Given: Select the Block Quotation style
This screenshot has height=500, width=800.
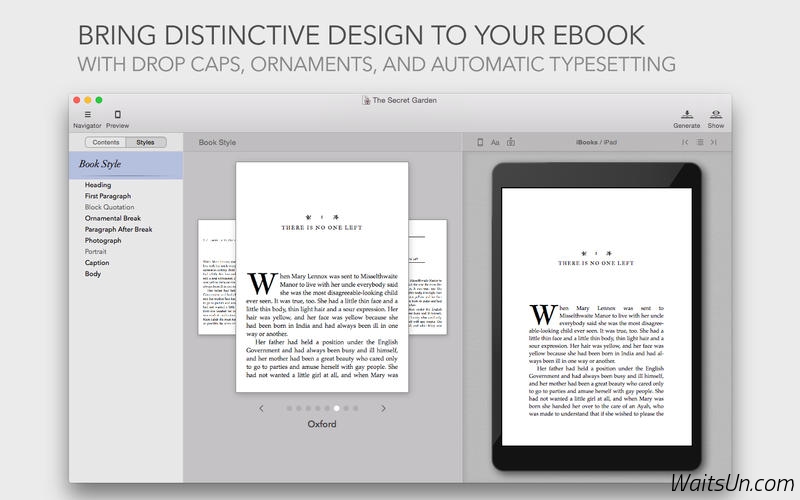Looking at the screenshot, I should [x=109, y=207].
